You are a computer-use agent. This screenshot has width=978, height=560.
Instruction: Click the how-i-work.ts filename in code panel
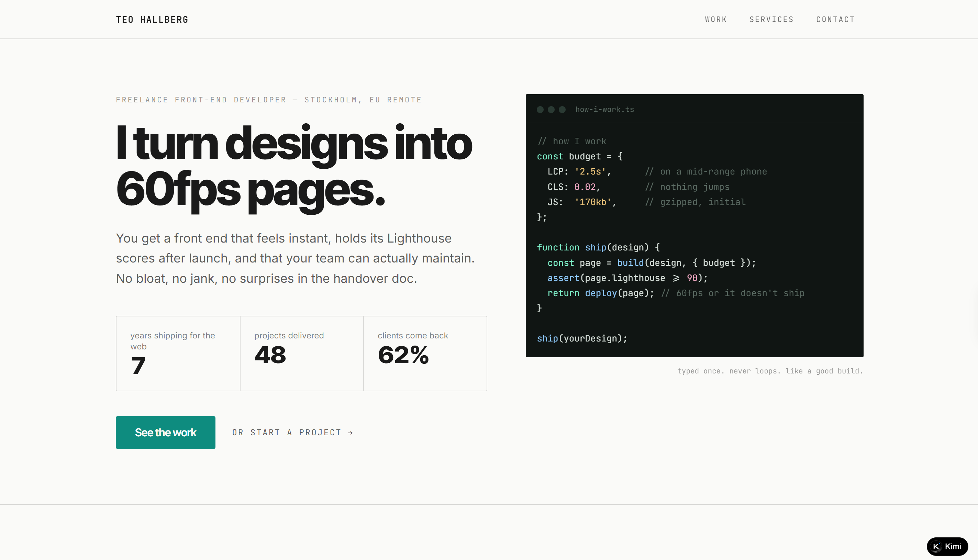point(604,110)
